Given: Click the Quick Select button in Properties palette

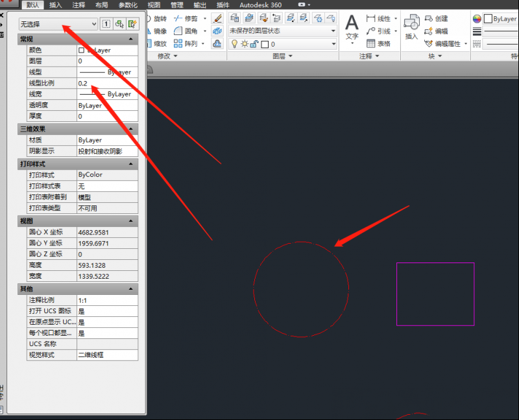Looking at the screenshot, I should (x=132, y=24).
